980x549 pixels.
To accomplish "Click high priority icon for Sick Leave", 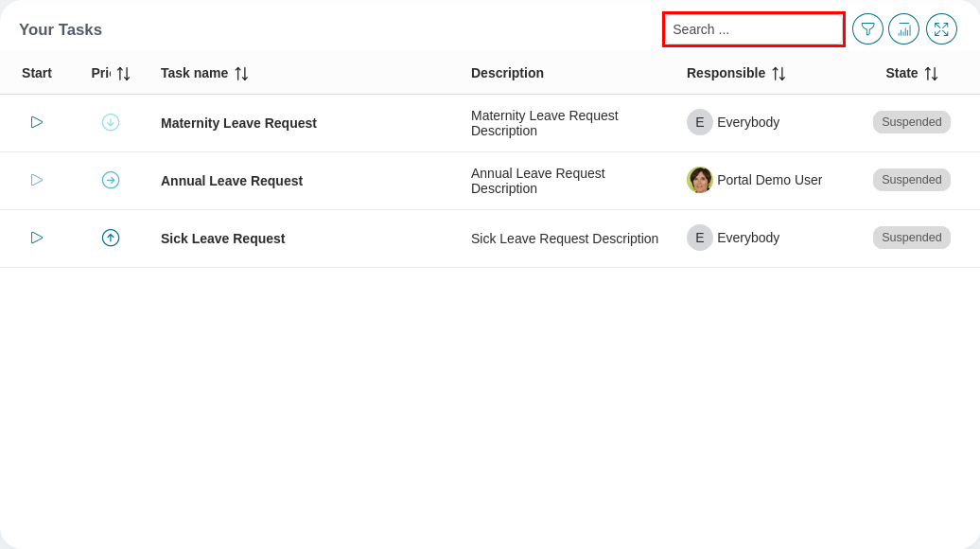I will 111,238.
